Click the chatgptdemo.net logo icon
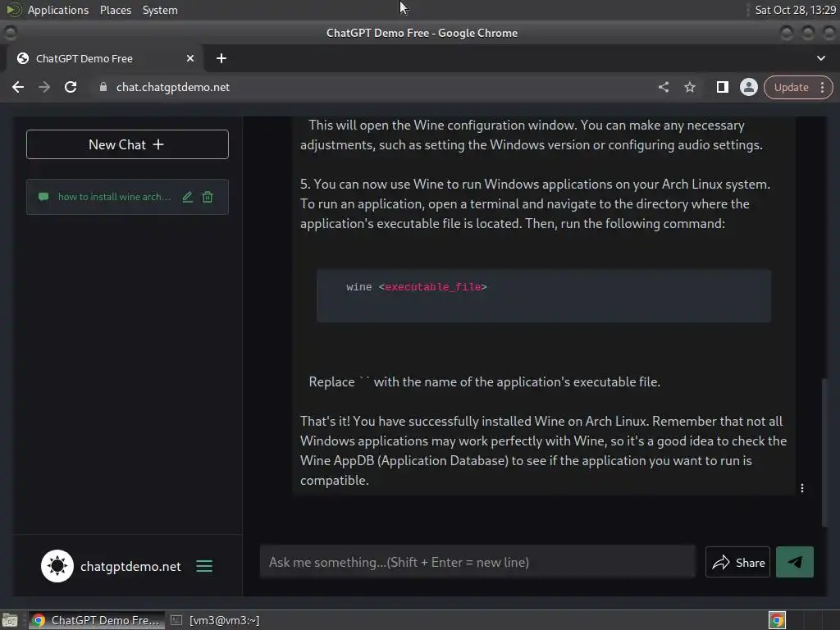The image size is (840, 630). coord(57,566)
